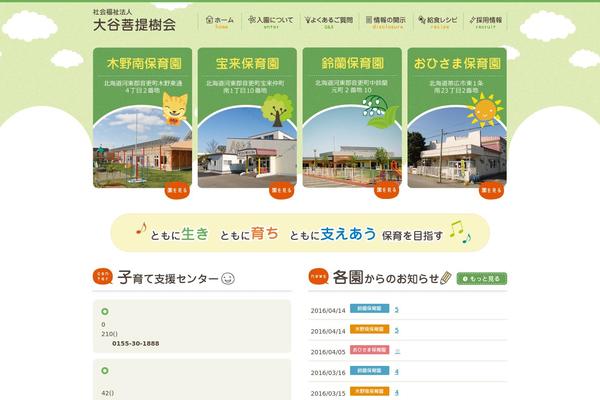Click the sun icon on おひさま保育園 card
Screen dimensions: 600x400
(484, 110)
